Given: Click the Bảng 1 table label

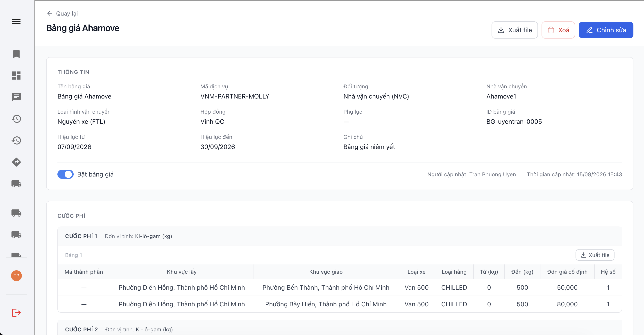Looking at the screenshot, I should (x=73, y=255).
